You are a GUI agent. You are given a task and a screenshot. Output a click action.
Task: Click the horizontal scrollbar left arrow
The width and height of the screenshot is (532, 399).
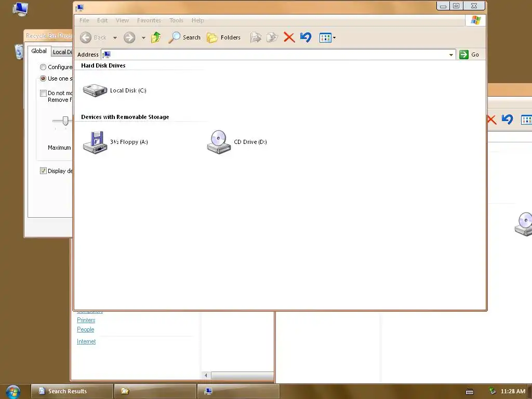click(x=206, y=375)
